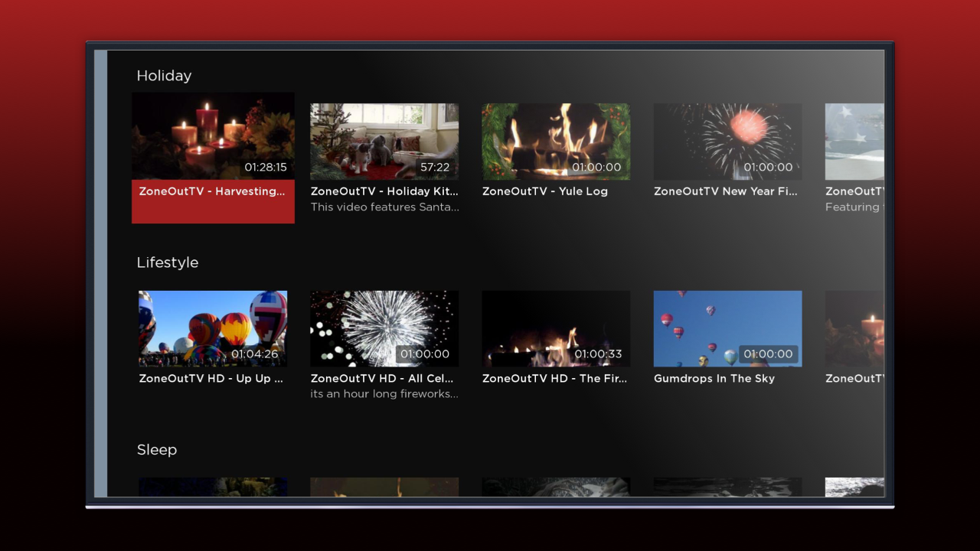Click the 01:28:15 duration badge

(x=266, y=167)
